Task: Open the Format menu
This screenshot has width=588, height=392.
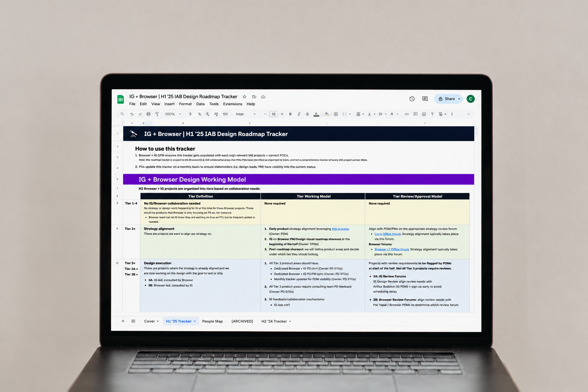Action: click(x=185, y=104)
